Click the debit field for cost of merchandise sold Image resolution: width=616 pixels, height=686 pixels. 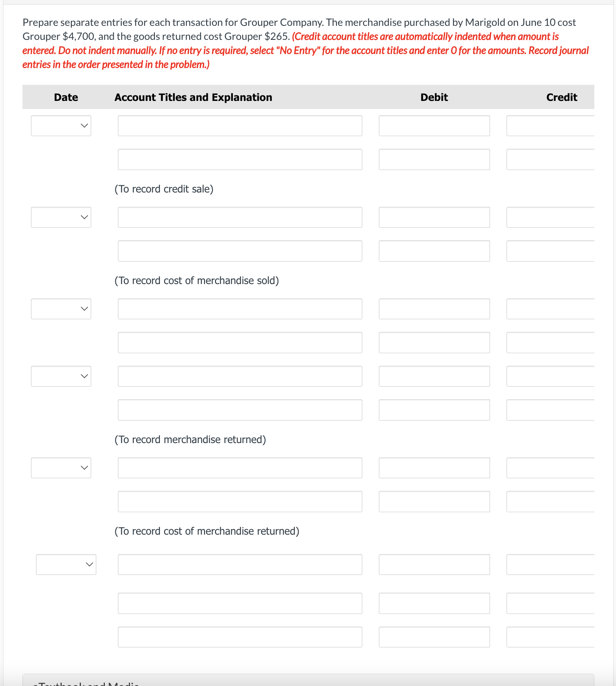[x=434, y=217]
